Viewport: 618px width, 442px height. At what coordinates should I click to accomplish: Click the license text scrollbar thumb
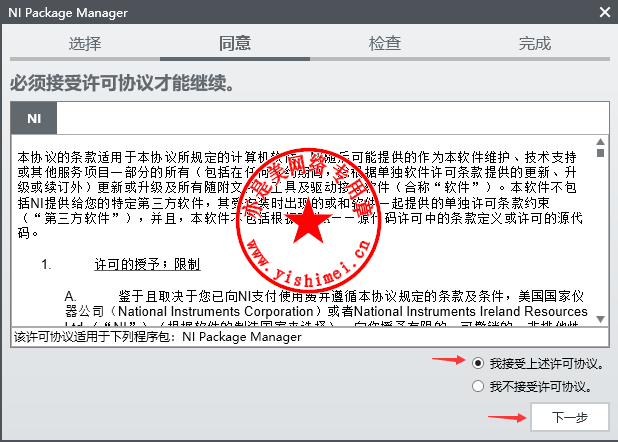click(600, 153)
